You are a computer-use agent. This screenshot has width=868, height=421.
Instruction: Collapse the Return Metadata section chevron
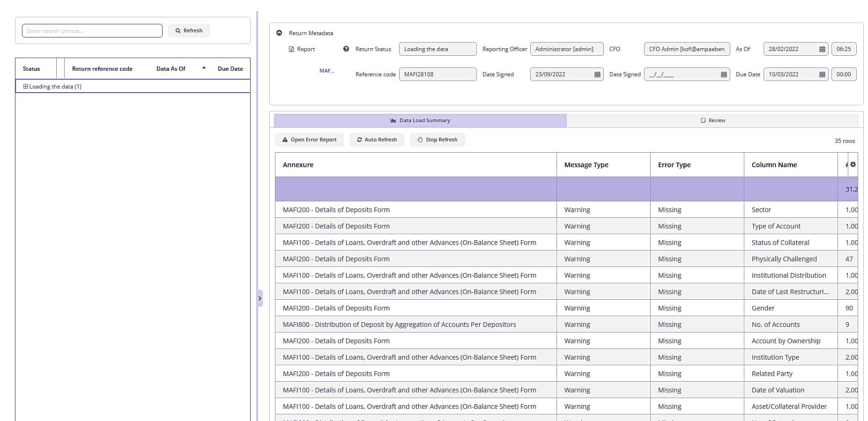pos(279,33)
